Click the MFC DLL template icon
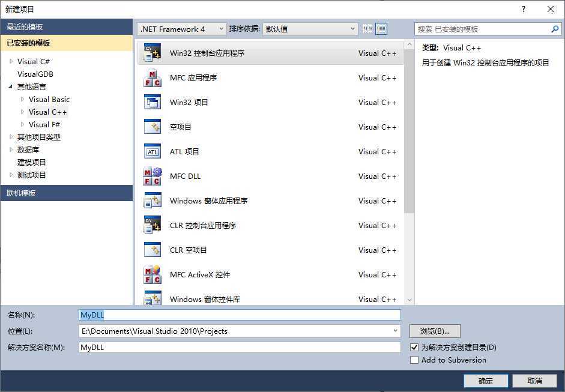 [x=153, y=176]
